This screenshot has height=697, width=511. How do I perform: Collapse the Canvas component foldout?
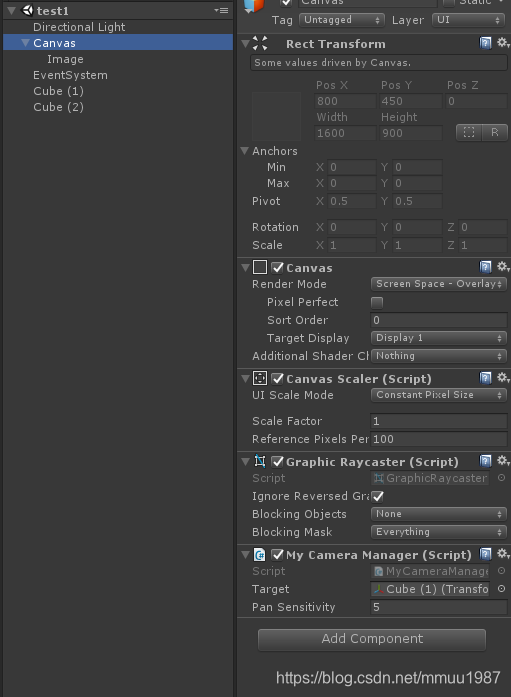[245, 268]
